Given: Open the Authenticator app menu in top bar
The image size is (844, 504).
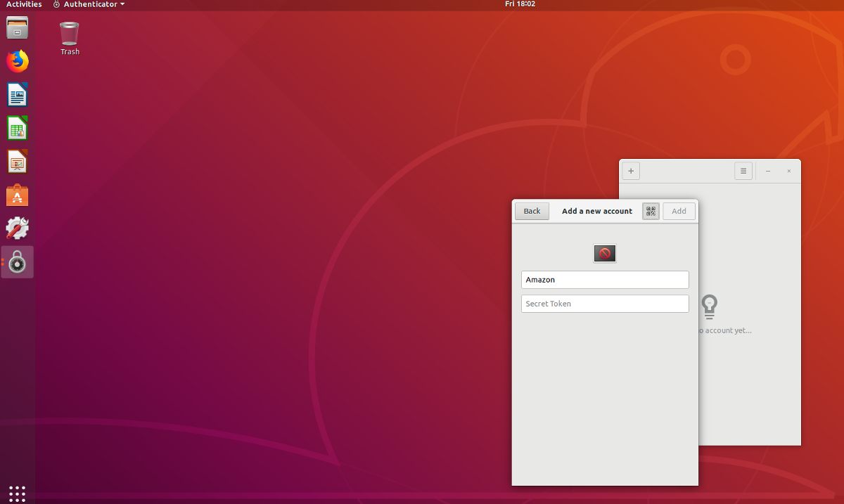Looking at the screenshot, I should click(x=89, y=4).
